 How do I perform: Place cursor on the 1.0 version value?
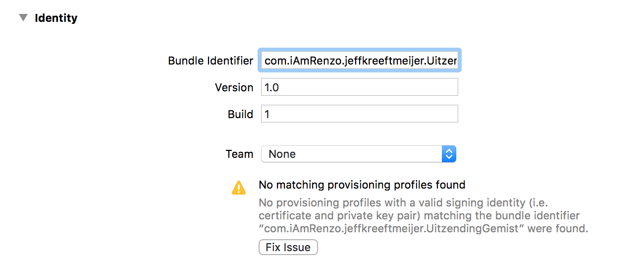272,87
